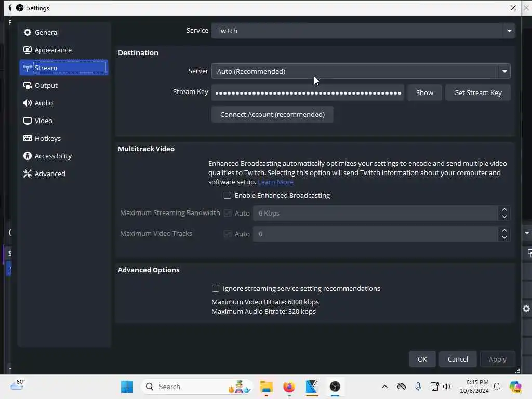Select the Appearance category icon
Viewport: 532px width, 399px height.
pyautogui.click(x=28, y=50)
